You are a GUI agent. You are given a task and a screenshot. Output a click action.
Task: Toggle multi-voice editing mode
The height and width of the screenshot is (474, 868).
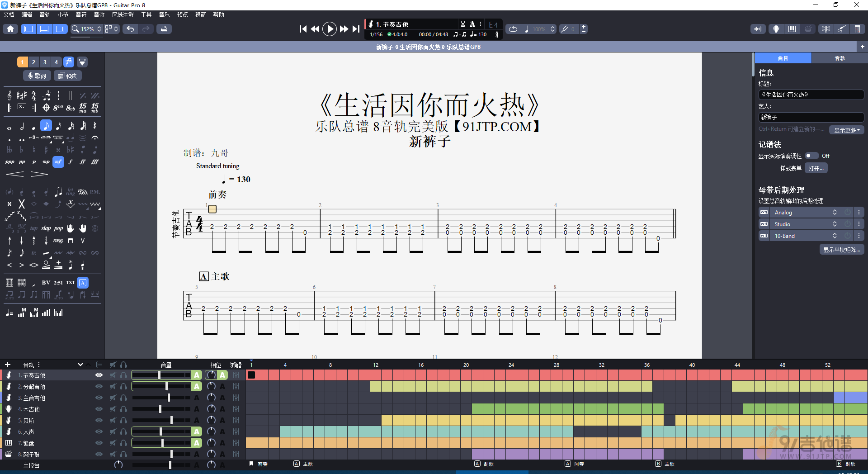tap(68, 62)
